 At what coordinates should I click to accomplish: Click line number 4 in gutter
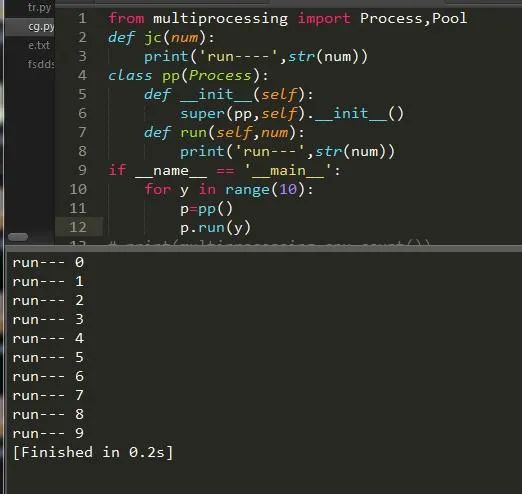tap(82, 75)
